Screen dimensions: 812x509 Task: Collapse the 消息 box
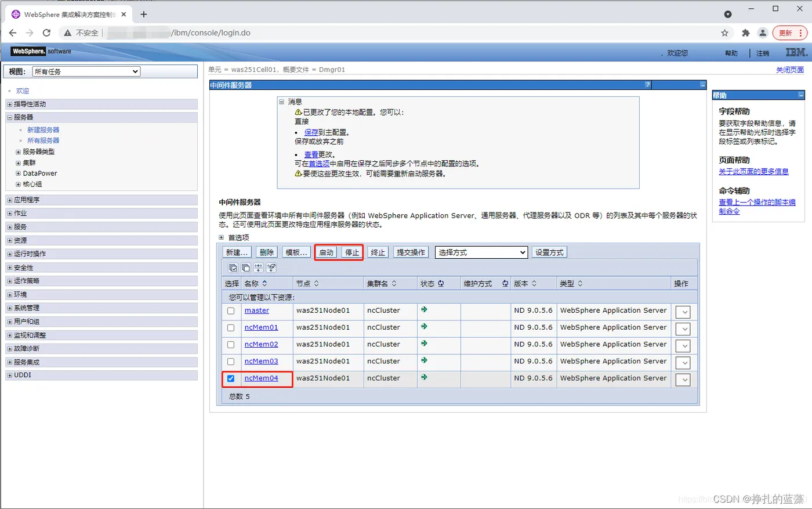tap(282, 102)
